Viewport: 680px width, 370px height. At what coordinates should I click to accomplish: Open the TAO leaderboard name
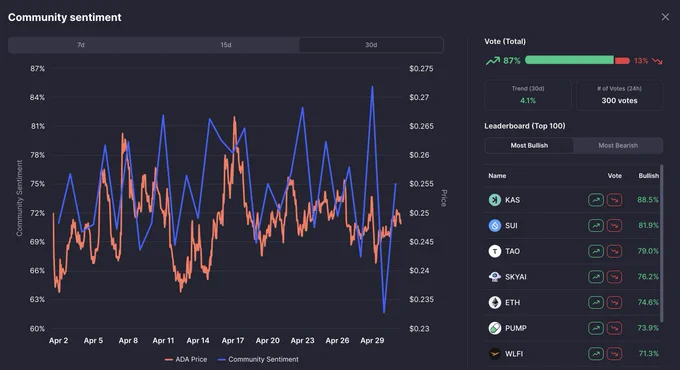(x=512, y=251)
